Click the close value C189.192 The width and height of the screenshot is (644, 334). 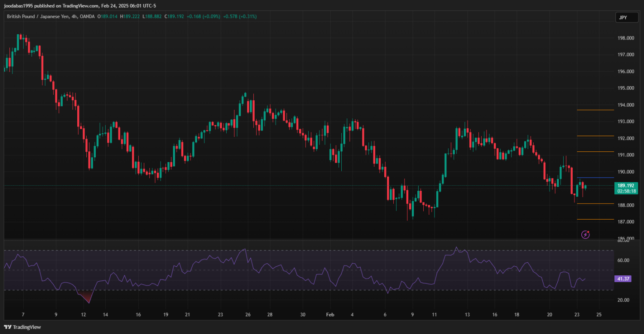click(x=174, y=16)
